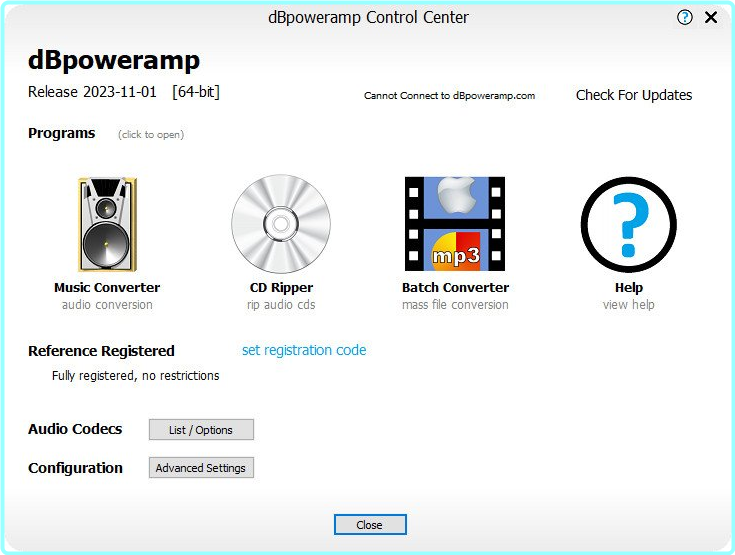This screenshot has width=735, height=555.
Task: Open Batch Converter film strip icon
Action: pos(455,225)
